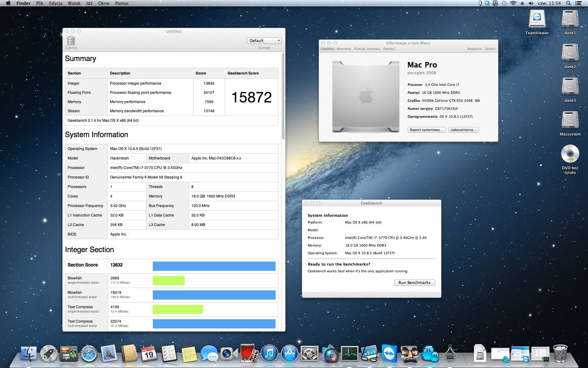Image resolution: width=588 pixels, height=368 pixels.
Task: Open Mail from the Dock
Action: [x=109, y=354]
